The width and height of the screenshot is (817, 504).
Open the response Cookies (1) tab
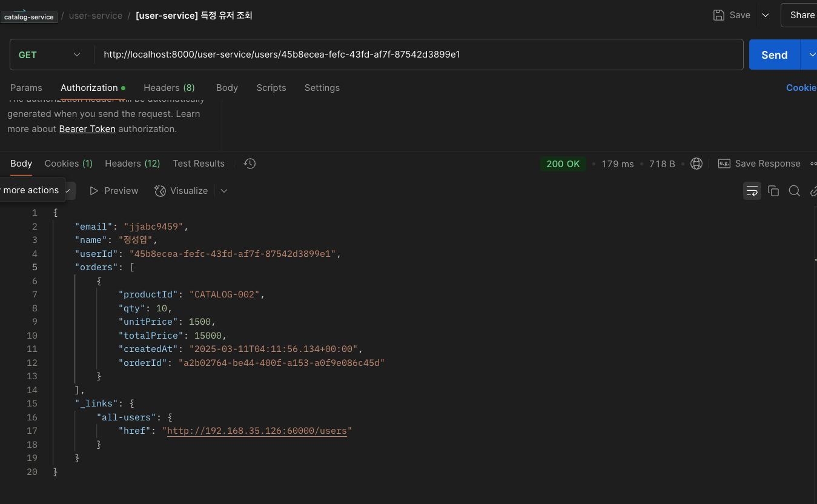68,164
